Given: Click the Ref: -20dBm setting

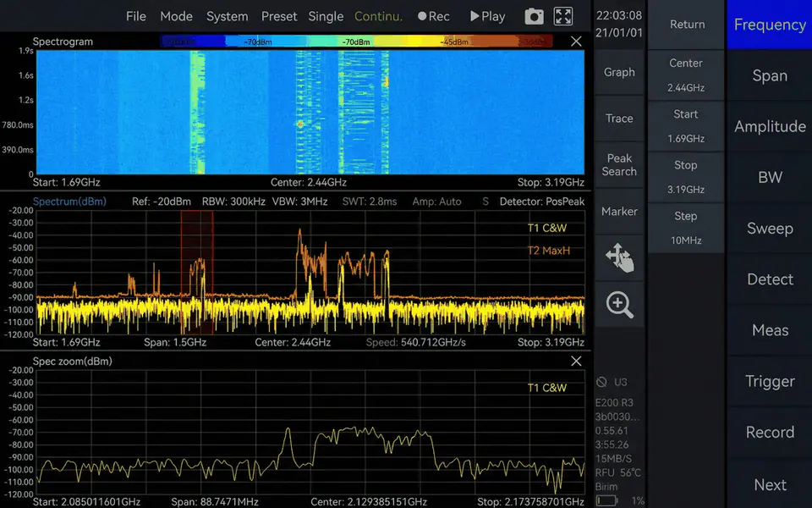Looking at the screenshot, I should [161, 202].
